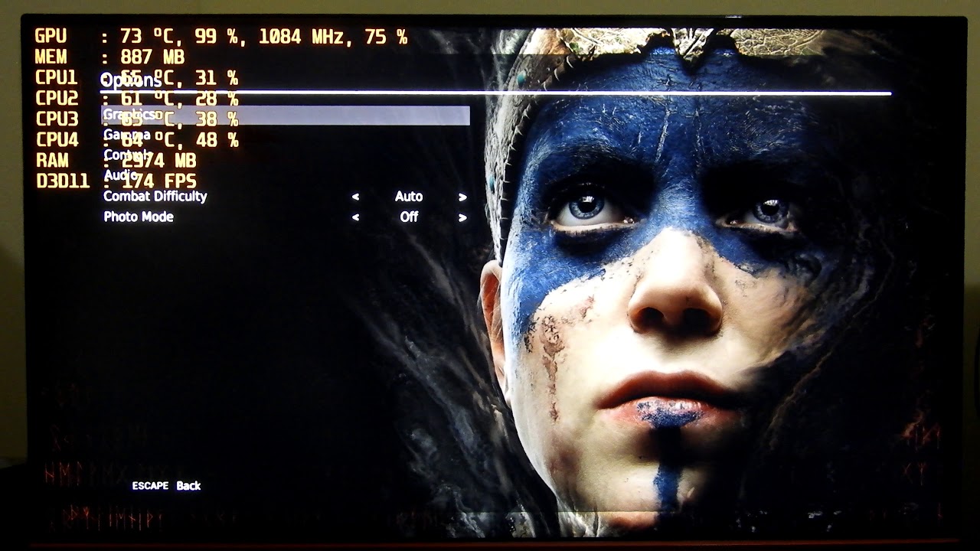Select the Gamma menu entry
The width and height of the screenshot is (980, 551).
coord(127,135)
